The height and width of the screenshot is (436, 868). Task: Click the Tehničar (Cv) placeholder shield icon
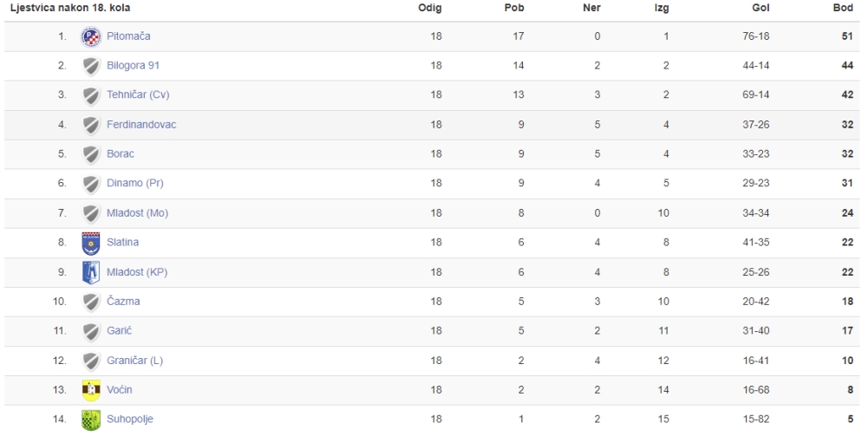pos(91,95)
